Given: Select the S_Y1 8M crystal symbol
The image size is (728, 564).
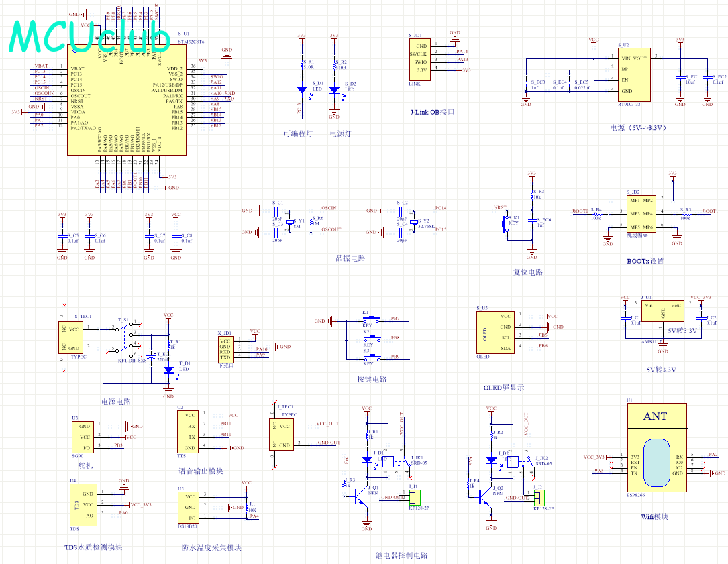Looking at the screenshot, I should click(290, 221).
